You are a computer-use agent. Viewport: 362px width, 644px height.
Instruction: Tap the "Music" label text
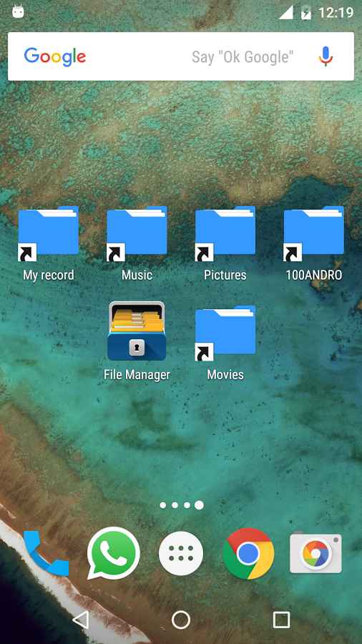coord(137,275)
